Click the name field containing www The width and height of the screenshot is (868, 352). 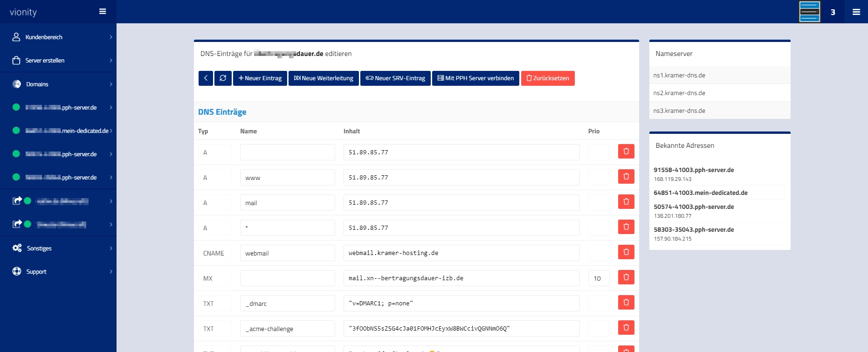(x=288, y=178)
